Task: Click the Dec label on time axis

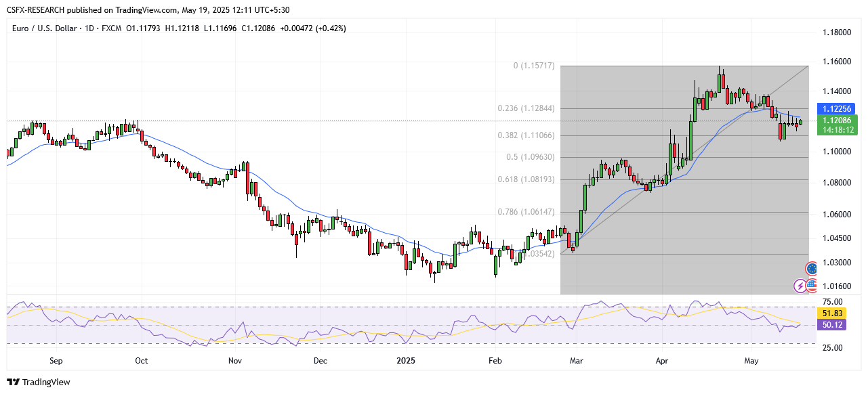Action: coord(321,362)
